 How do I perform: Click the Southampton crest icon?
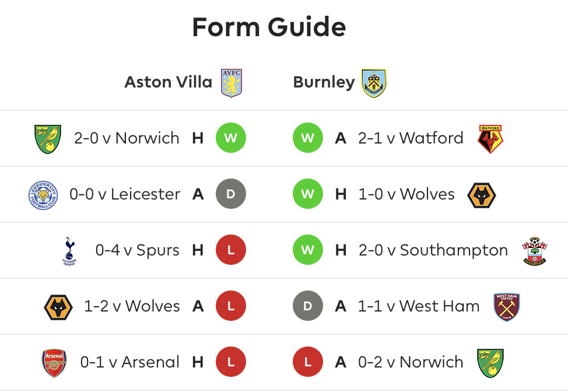pyautogui.click(x=534, y=251)
